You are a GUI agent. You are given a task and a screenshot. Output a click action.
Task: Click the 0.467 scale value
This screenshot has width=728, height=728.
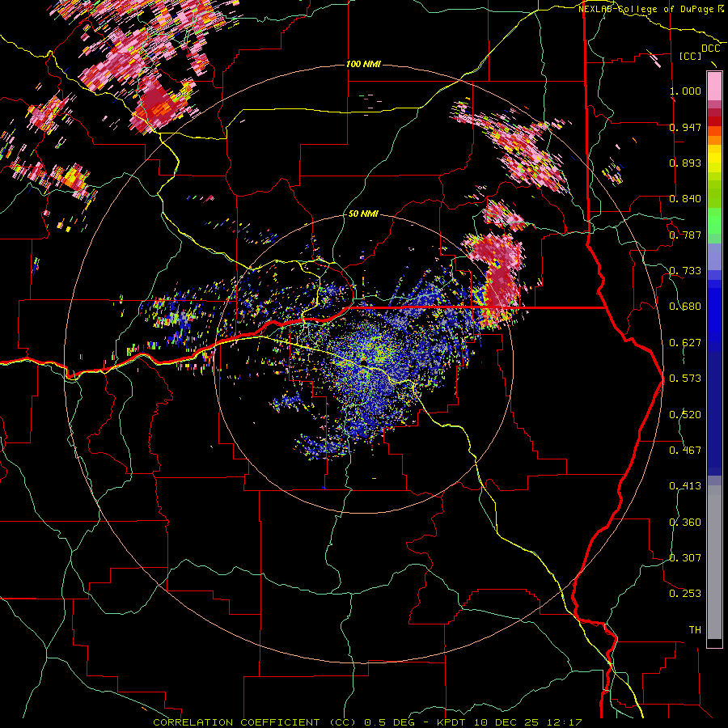pyautogui.click(x=685, y=451)
